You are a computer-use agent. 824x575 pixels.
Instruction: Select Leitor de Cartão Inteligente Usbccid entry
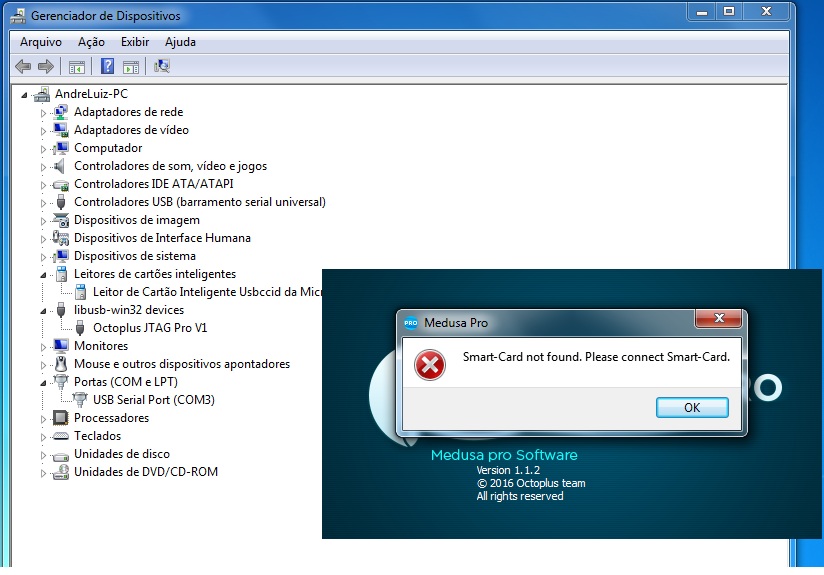coord(207,292)
